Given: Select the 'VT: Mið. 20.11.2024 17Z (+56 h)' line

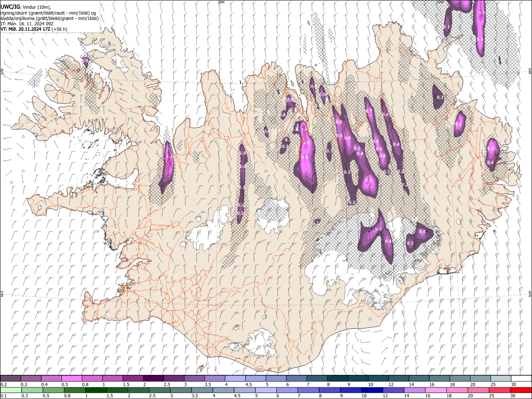Looking at the screenshot, I should click(34, 29).
